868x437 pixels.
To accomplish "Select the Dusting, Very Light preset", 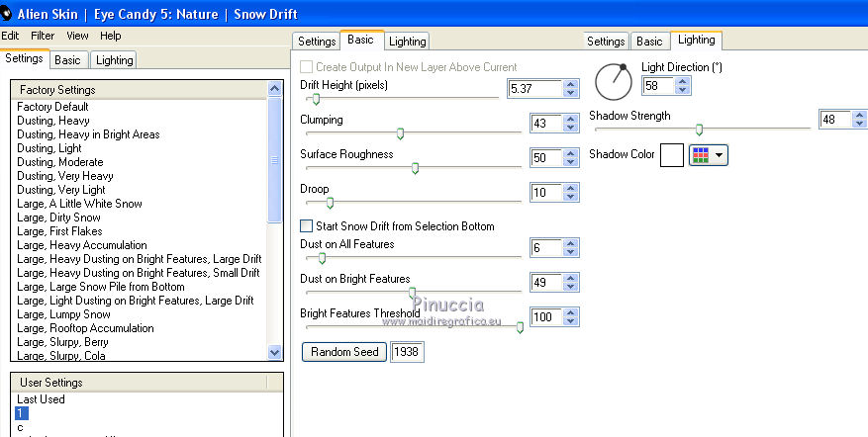I will coord(61,190).
